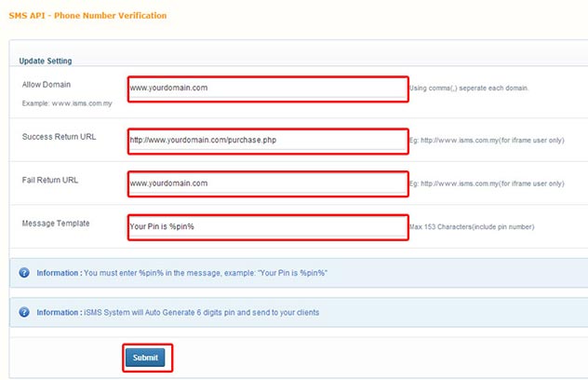Click the Allow Domain label
This screenshot has width=588, height=380.
click(x=47, y=84)
